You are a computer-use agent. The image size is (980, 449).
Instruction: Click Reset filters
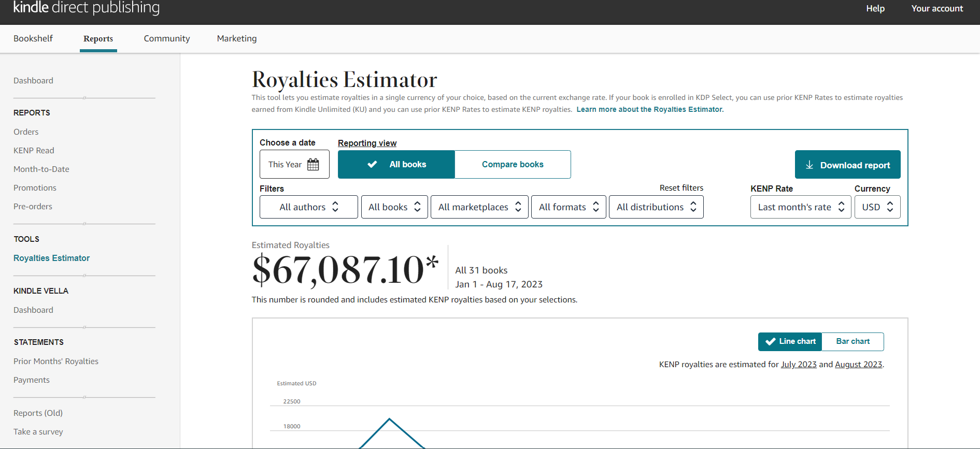[681, 187]
